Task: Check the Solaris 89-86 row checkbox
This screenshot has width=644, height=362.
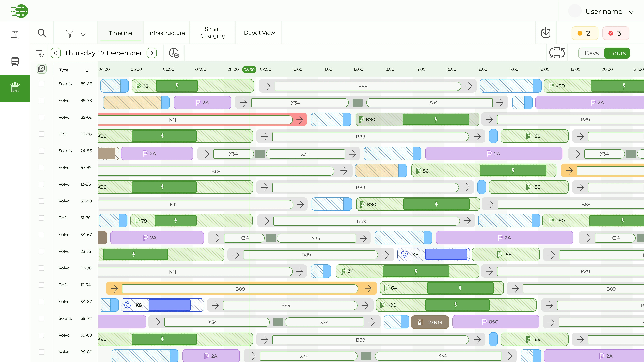Action: pyautogui.click(x=41, y=84)
